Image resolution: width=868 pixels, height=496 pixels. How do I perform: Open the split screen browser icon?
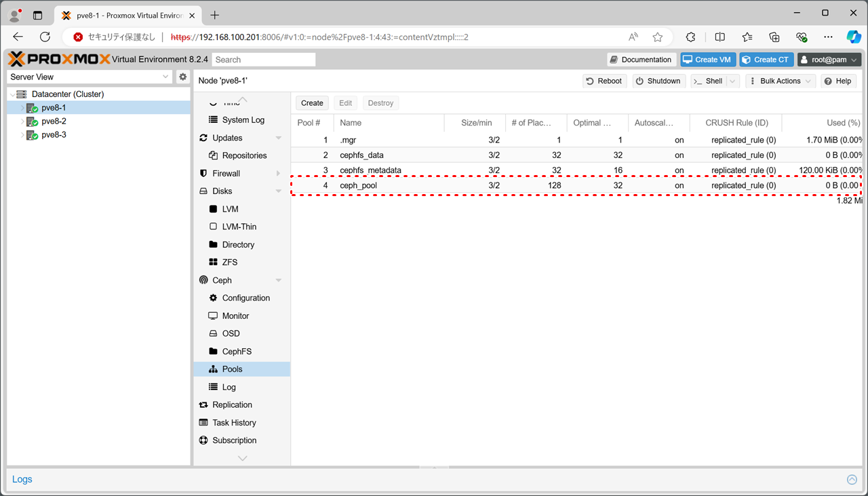(x=719, y=37)
